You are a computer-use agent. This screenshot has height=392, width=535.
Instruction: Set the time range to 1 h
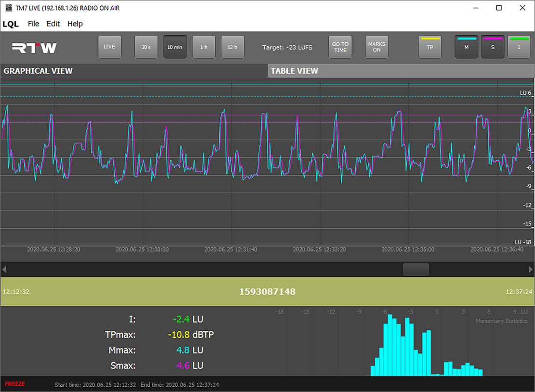204,47
